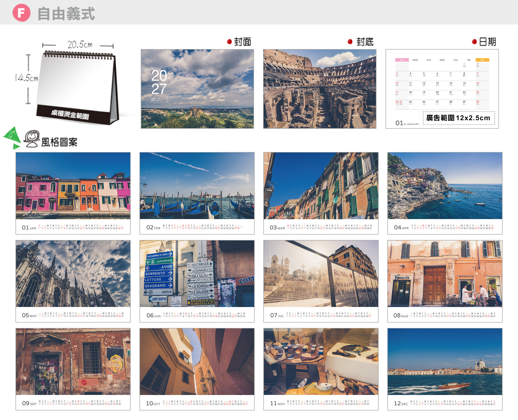518x420 pixels.
Task: Click the red dot beside 封底
Action: pos(350,42)
